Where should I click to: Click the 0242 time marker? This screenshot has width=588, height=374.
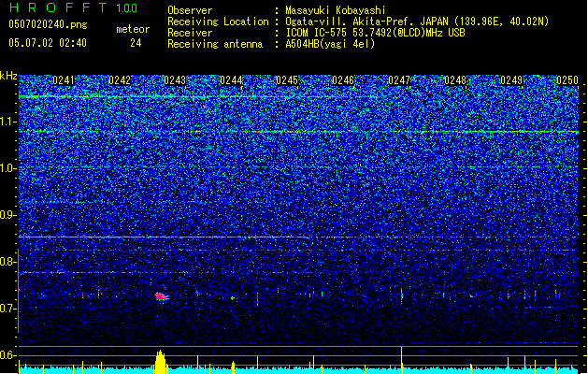click(120, 80)
